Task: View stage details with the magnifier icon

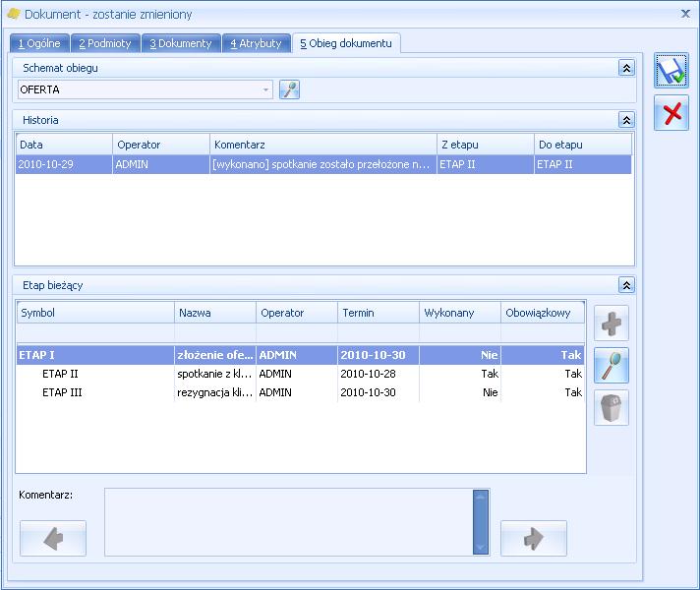Action: [x=612, y=366]
